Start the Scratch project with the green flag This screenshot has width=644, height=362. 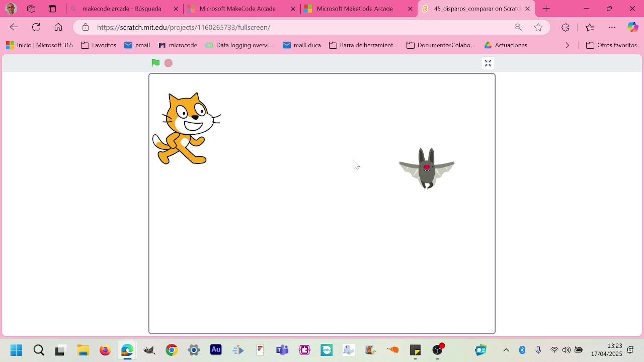pos(155,63)
